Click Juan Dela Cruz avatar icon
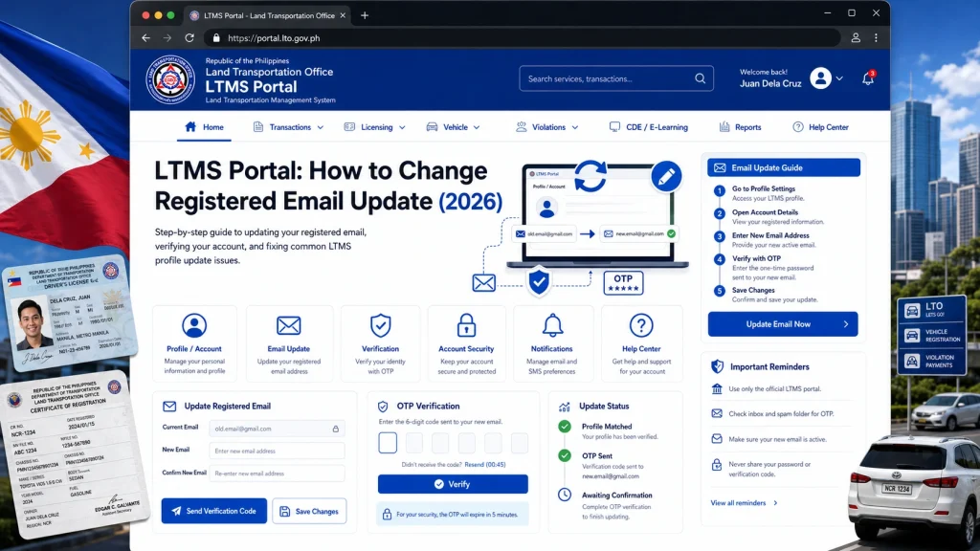 tap(820, 78)
